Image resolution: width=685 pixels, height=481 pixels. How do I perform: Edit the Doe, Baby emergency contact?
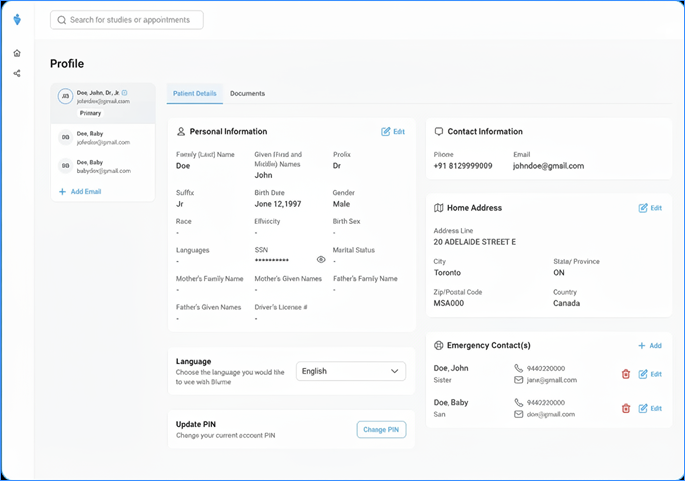pos(650,408)
